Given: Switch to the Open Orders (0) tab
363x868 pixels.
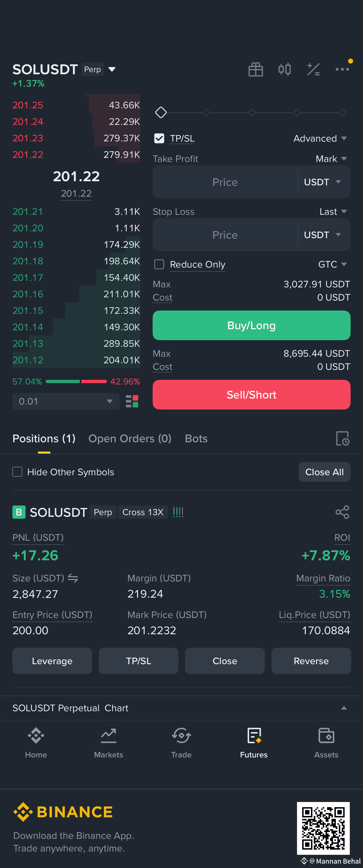Looking at the screenshot, I should coord(130,438).
